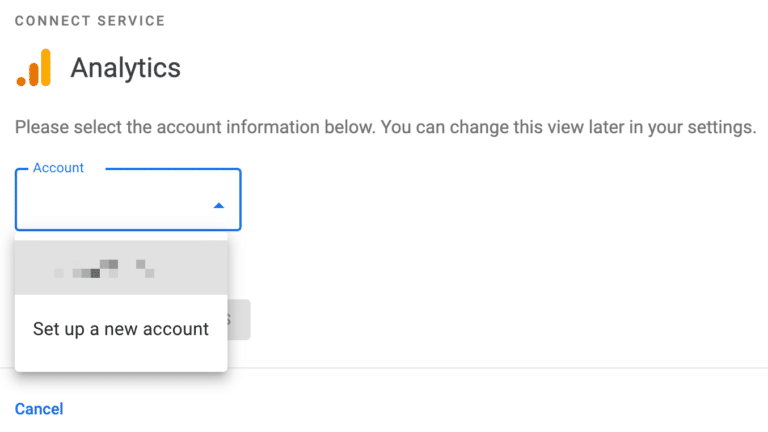Click the Analytics bar chart logo

tap(33, 68)
